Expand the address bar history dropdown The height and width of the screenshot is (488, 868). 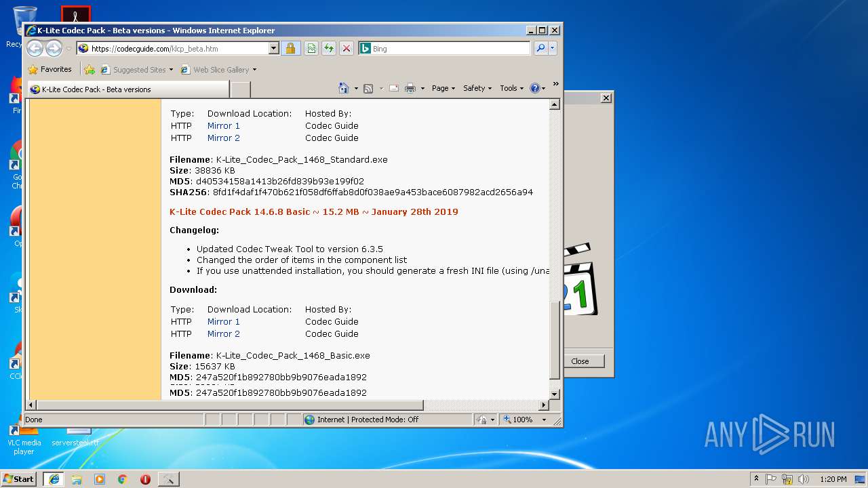[274, 49]
